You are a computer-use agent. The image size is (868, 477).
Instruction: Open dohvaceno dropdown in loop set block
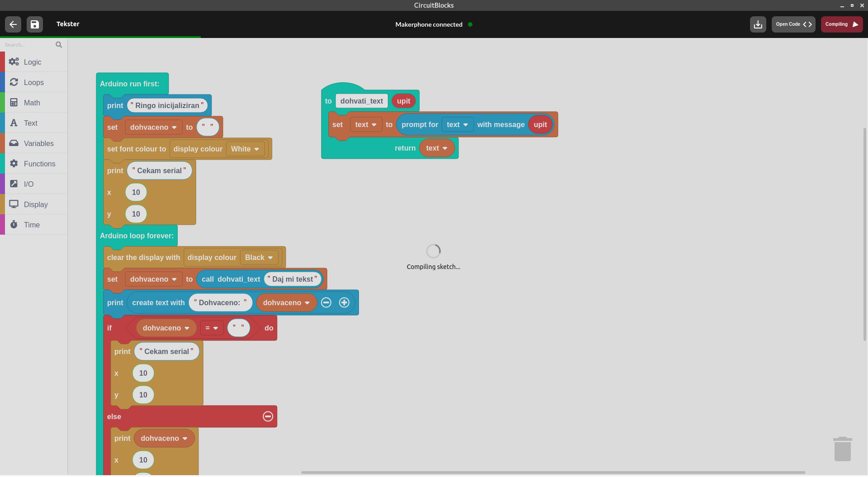coord(154,279)
